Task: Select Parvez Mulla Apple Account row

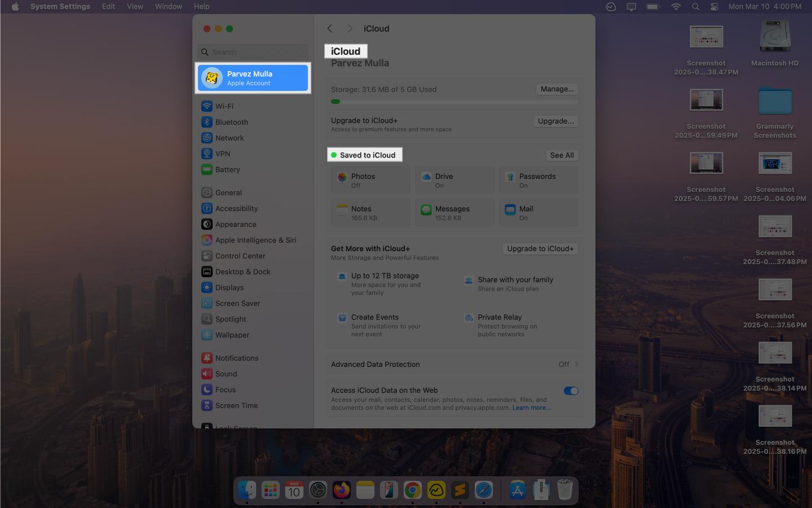Action: click(x=253, y=78)
